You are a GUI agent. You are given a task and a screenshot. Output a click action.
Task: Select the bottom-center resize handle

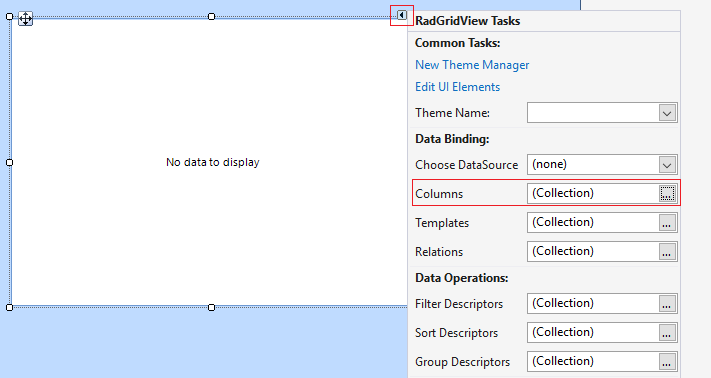[x=211, y=307]
